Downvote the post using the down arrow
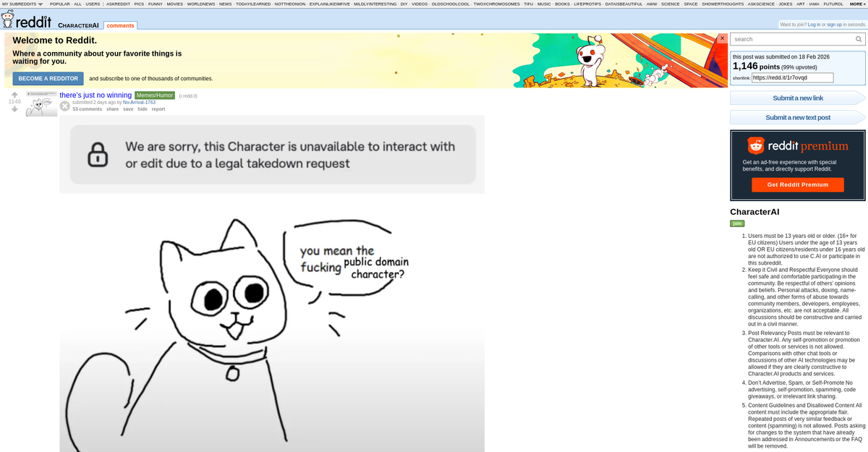Screen dimensions: 868x452 click(14, 108)
